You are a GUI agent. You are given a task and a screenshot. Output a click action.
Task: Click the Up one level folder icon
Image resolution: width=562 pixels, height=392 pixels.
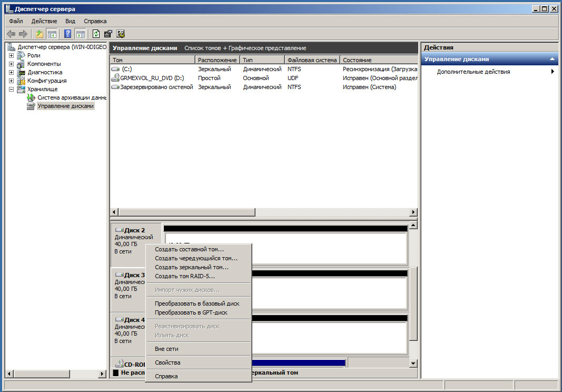click(x=40, y=34)
